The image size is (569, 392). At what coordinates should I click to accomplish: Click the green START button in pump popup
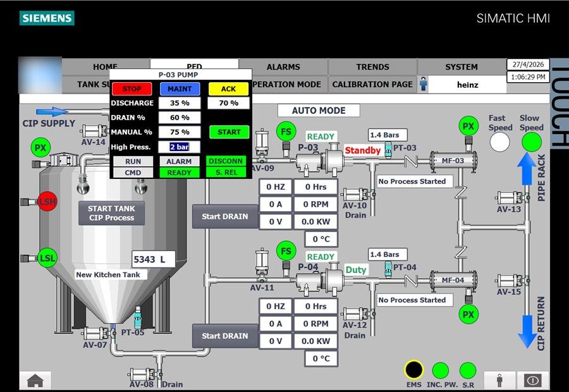[x=229, y=132]
